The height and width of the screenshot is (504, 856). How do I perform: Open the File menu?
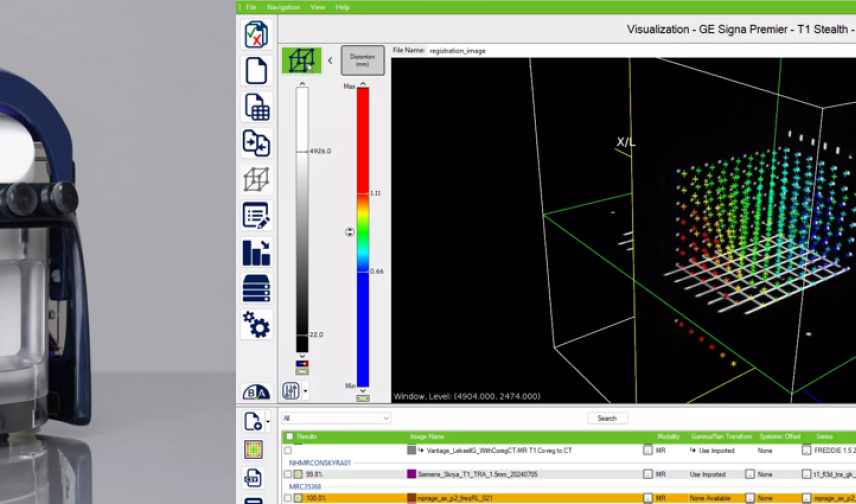pos(251,7)
